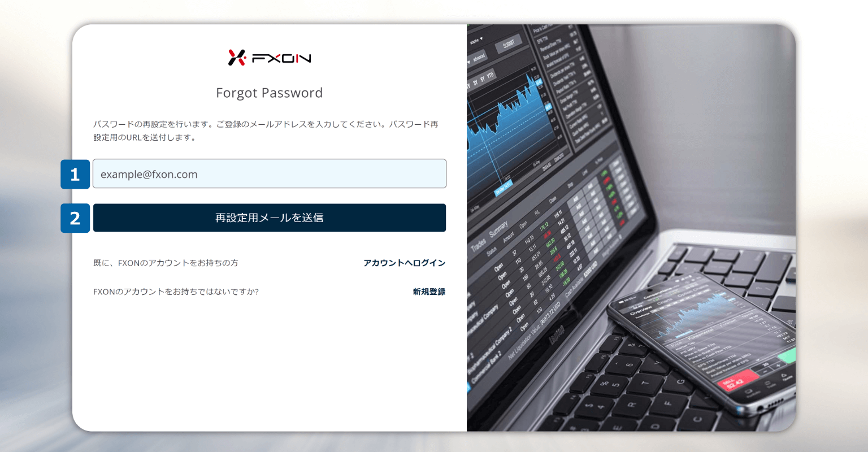Click the 再設定用メールを送信 button
This screenshot has width=868, height=452.
270,218
